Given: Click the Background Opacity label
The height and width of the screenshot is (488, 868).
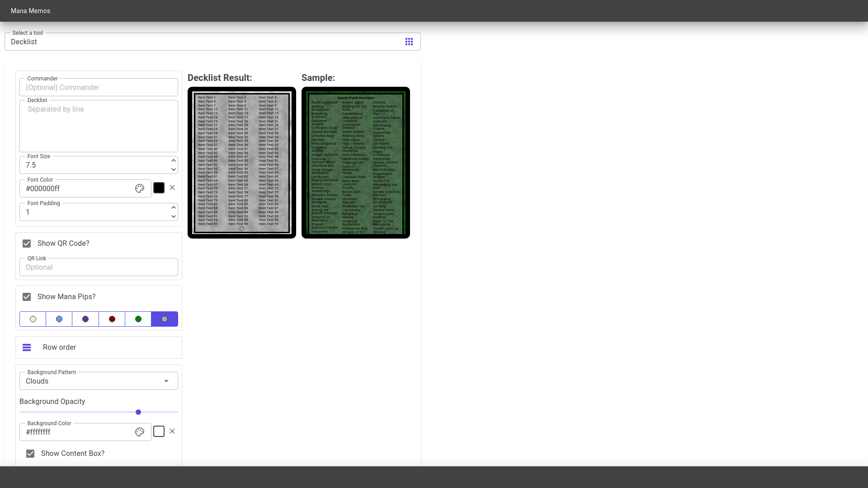Looking at the screenshot, I should pos(52,401).
